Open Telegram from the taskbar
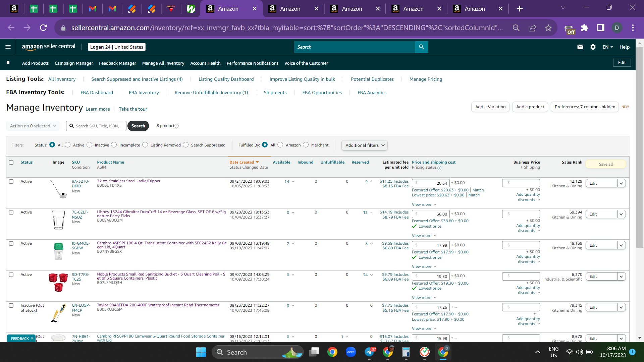 click(x=369, y=352)
